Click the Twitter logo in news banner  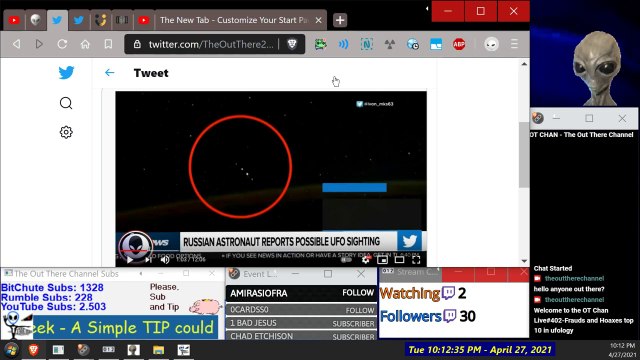tap(409, 241)
